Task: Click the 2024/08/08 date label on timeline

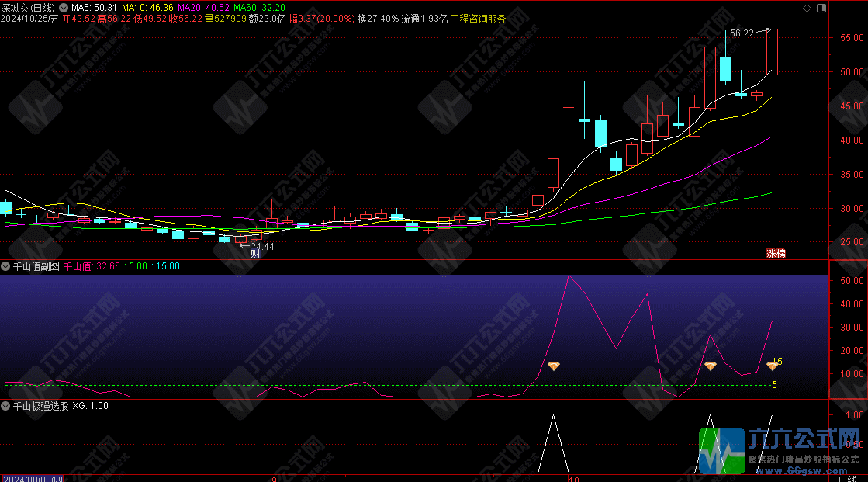Action: click(34, 477)
